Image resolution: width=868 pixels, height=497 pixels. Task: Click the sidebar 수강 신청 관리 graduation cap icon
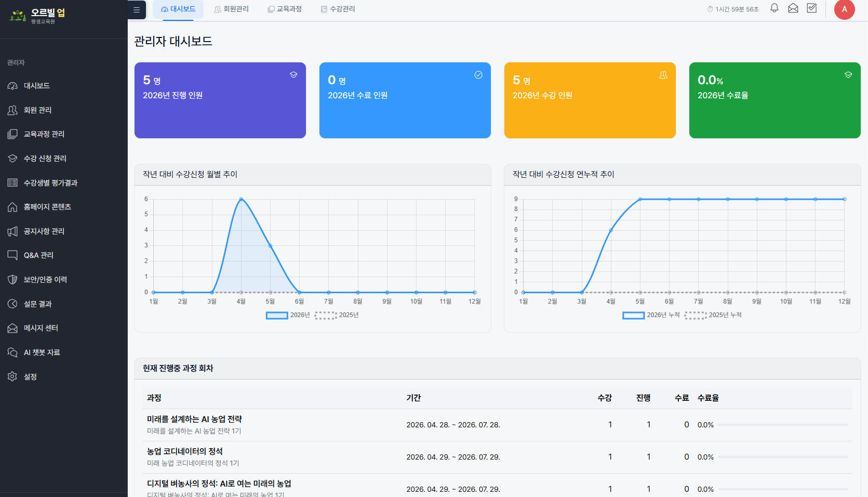12,159
